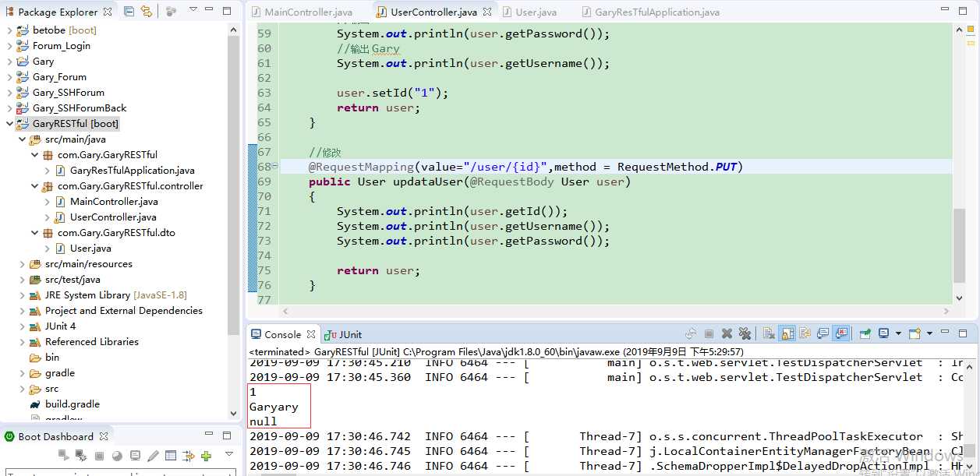
Task: Click the @RequestMapping annotation on line 68
Action: click(361, 167)
